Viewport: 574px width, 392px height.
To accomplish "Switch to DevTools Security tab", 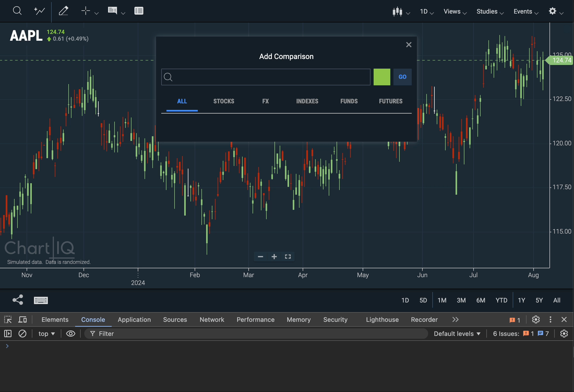I will pyautogui.click(x=336, y=320).
